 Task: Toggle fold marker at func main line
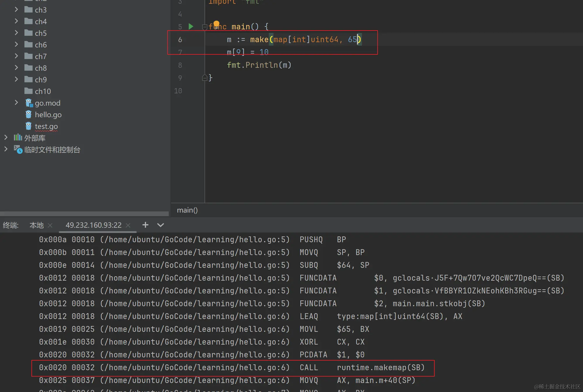tap(205, 27)
